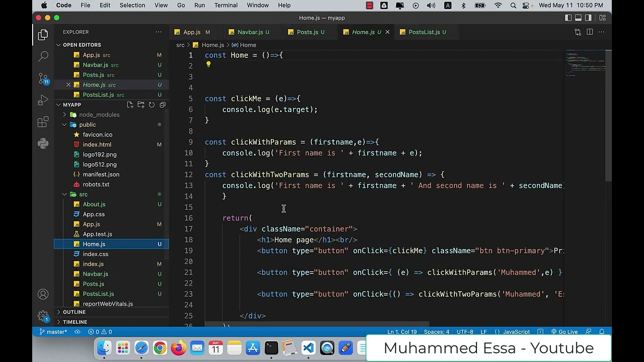
Task: Expand the Outline section
Action: tap(74, 312)
